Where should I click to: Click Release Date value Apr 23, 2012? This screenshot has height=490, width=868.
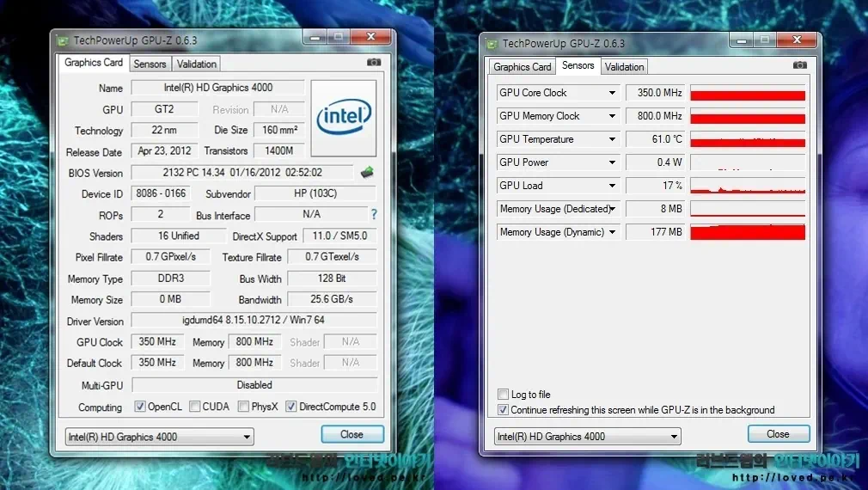pyautogui.click(x=164, y=150)
